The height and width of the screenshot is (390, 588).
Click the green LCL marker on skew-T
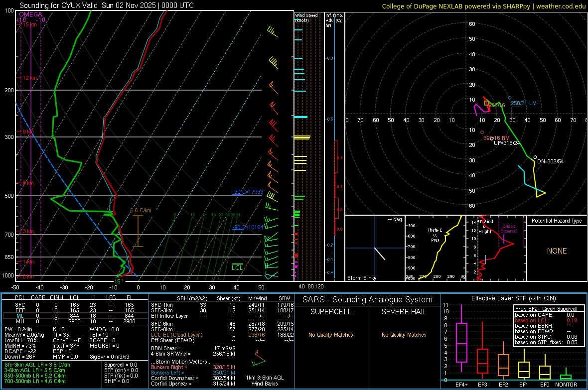tap(237, 267)
